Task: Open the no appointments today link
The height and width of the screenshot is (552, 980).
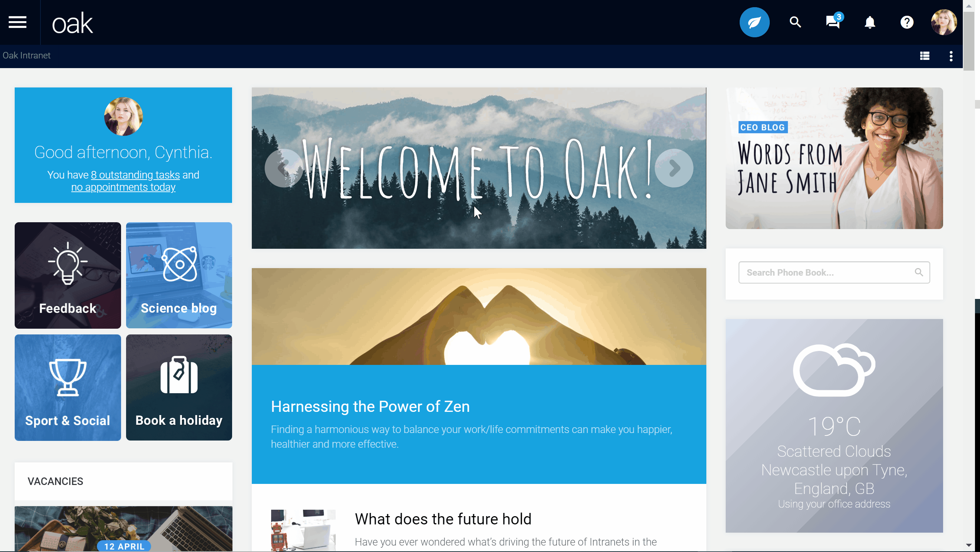Action: tap(123, 187)
